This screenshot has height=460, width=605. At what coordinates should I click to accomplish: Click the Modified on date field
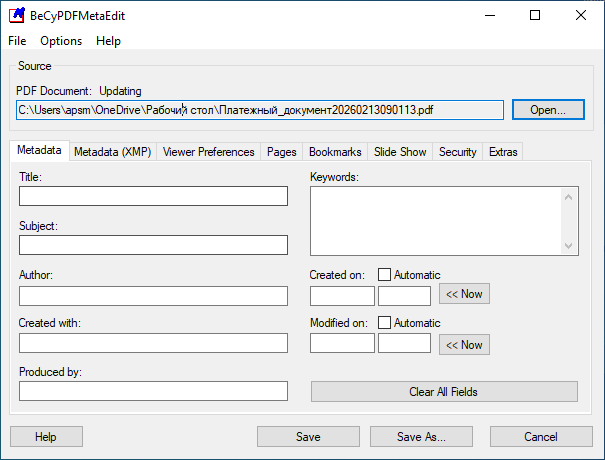coord(342,343)
